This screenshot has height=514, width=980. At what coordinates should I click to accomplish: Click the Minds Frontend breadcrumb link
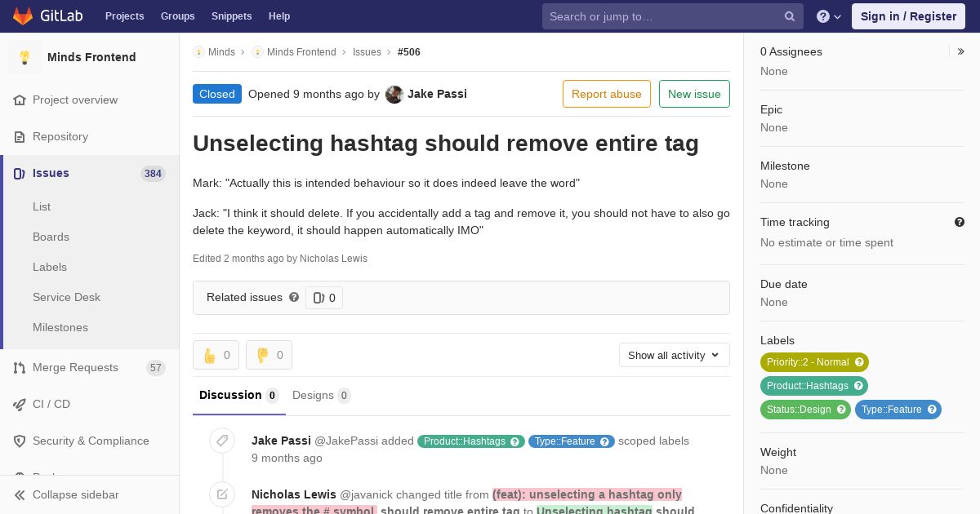coord(301,52)
